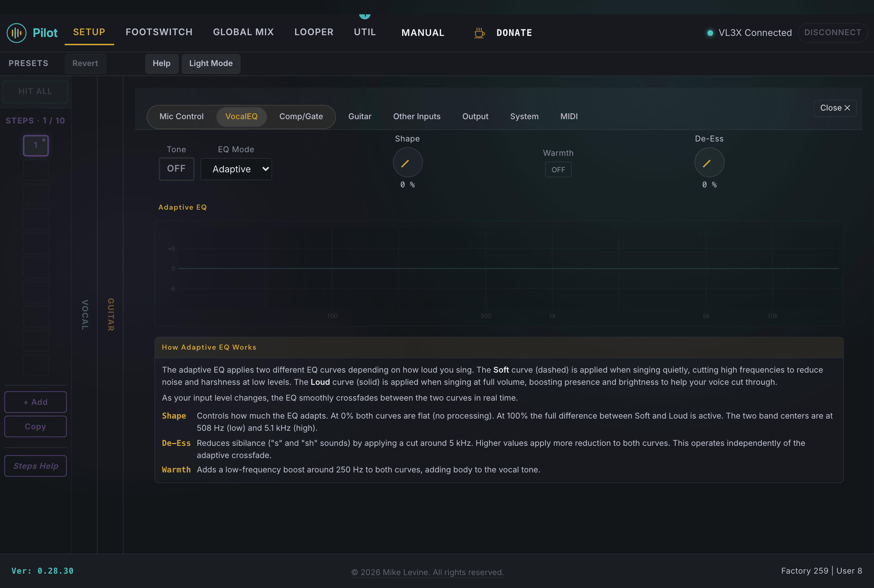Viewport: 874px width, 588px height.
Task: Select the VocalEQ tab
Action: pyautogui.click(x=241, y=117)
